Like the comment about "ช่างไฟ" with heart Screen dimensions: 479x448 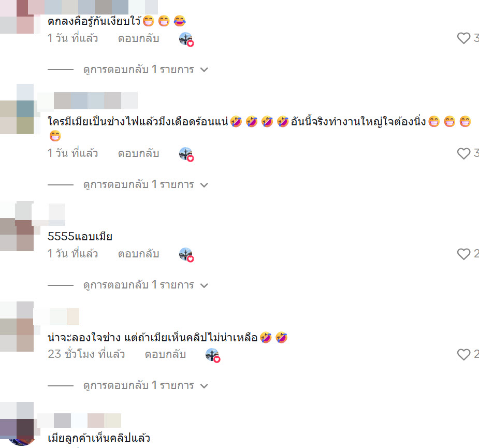[463, 153]
